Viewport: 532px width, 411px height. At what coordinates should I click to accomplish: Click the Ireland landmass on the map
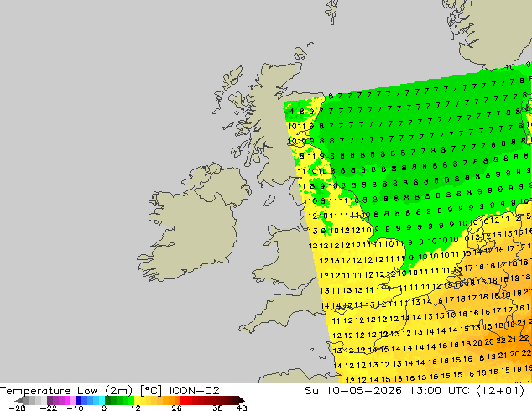pyautogui.click(x=193, y=224)
